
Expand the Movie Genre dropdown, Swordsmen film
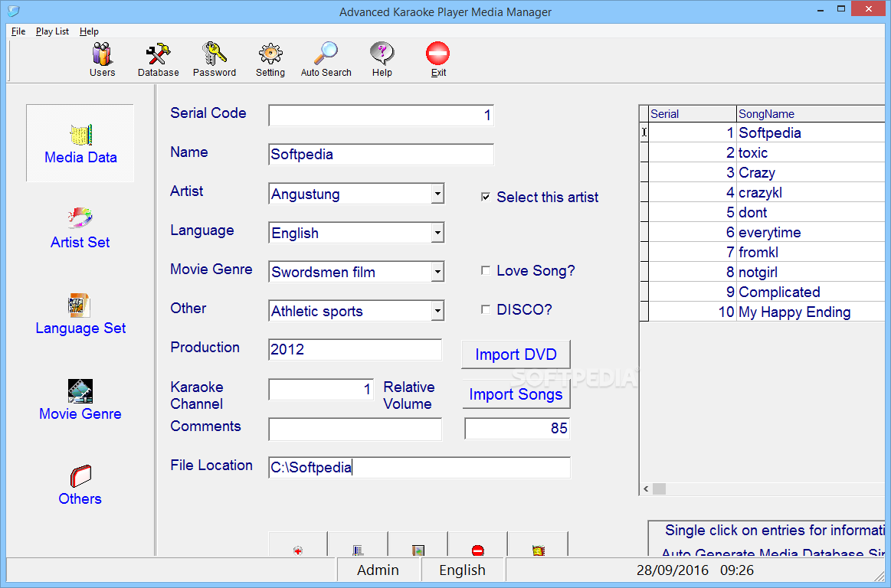437,272
